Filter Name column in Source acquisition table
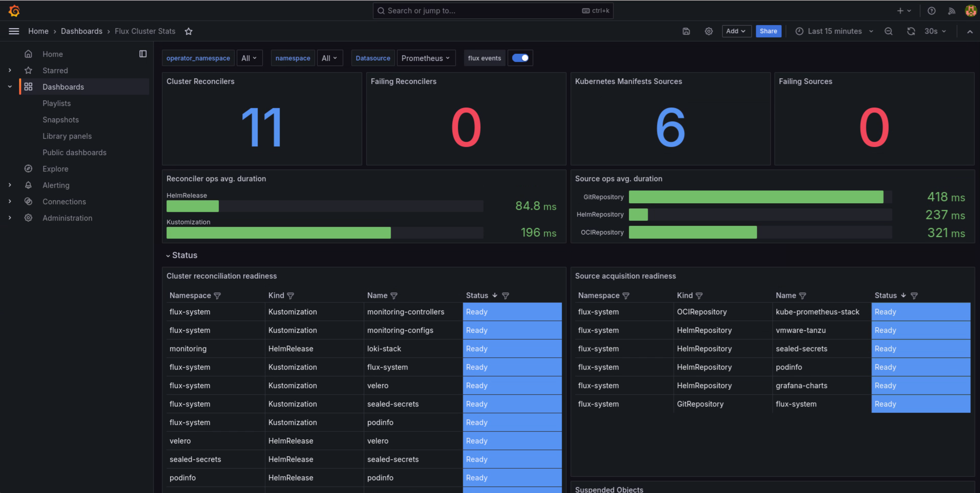The height and width of the screenshot is (493, 980). tap(803, 296)
